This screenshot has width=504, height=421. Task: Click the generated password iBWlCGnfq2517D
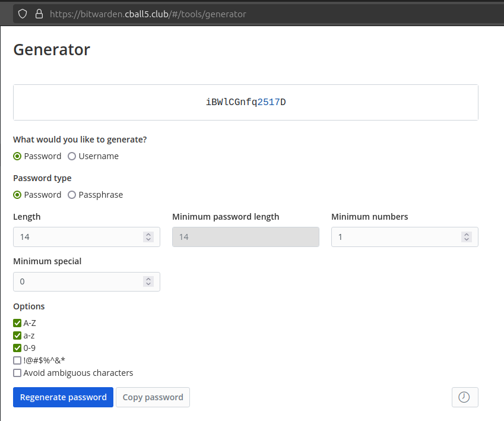coord(246,102)
